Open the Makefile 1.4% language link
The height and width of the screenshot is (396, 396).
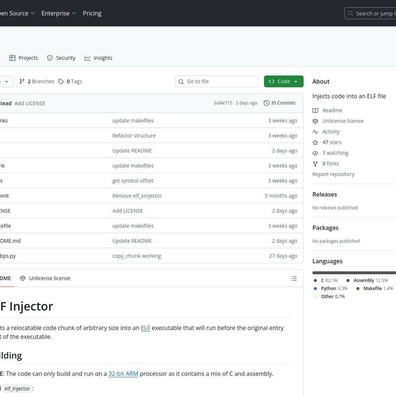coord(375,288)
